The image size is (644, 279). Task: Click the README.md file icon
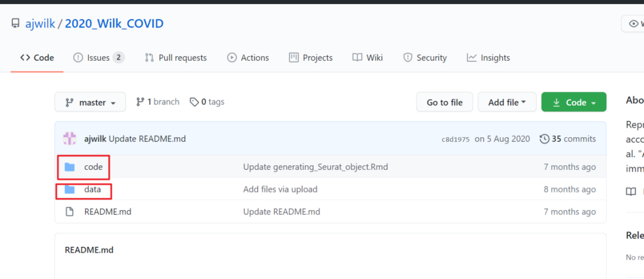coord(70,212)
